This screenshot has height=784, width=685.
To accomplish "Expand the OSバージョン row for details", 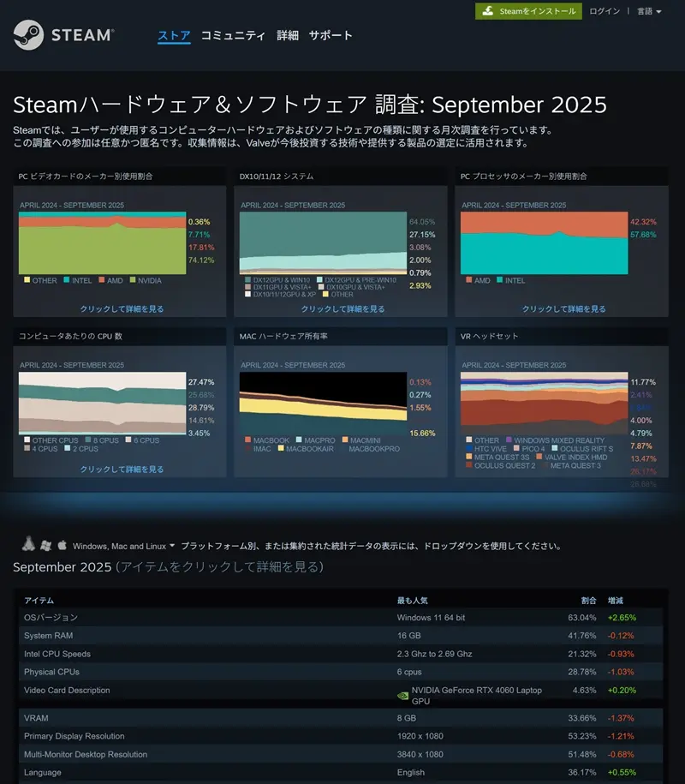I will (x=51, y=617).
